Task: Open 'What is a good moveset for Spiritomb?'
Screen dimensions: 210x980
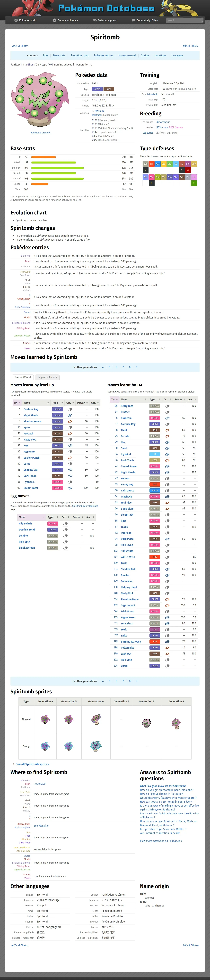Action: coord(163,786)
